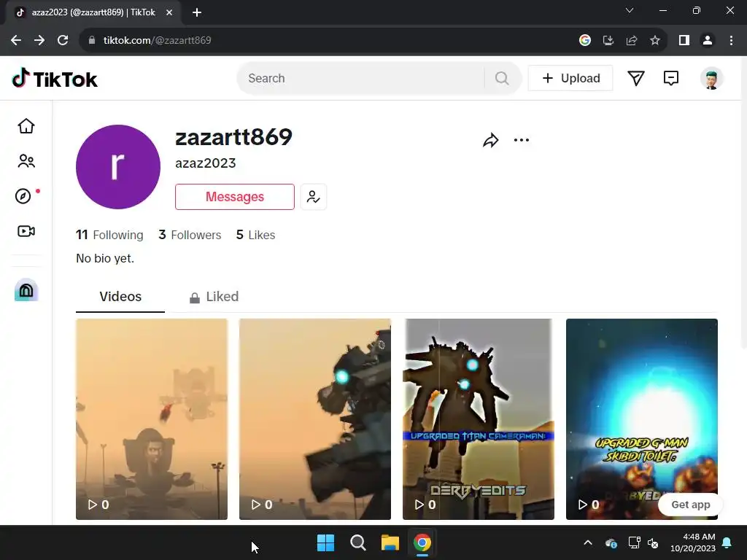This screenshot has width=747, height=560.
Task: Select the azaz2023 TikTok browser tab
Action: tap(93, 12)
